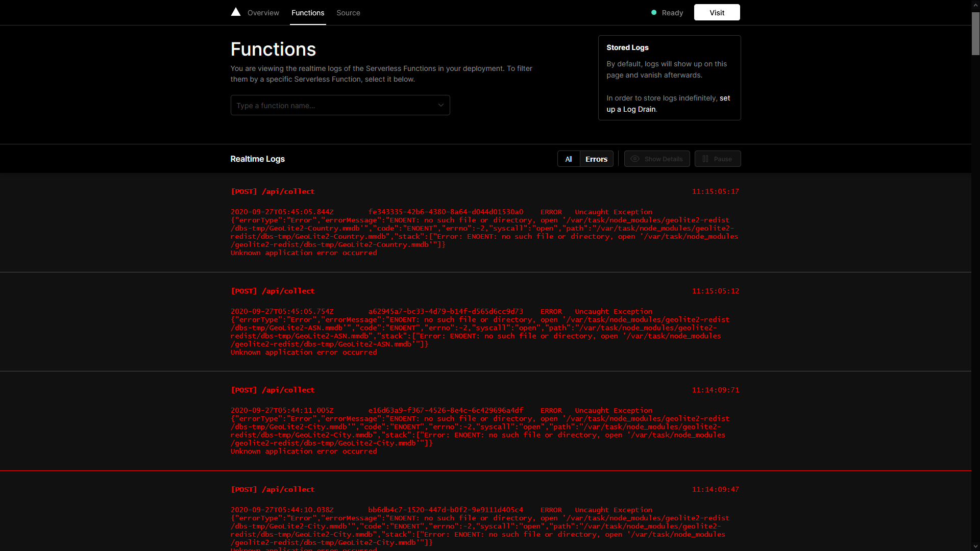The image size is (980, 551).
Task: Switch to the Overview tab
Action: [x=263, y=13]
